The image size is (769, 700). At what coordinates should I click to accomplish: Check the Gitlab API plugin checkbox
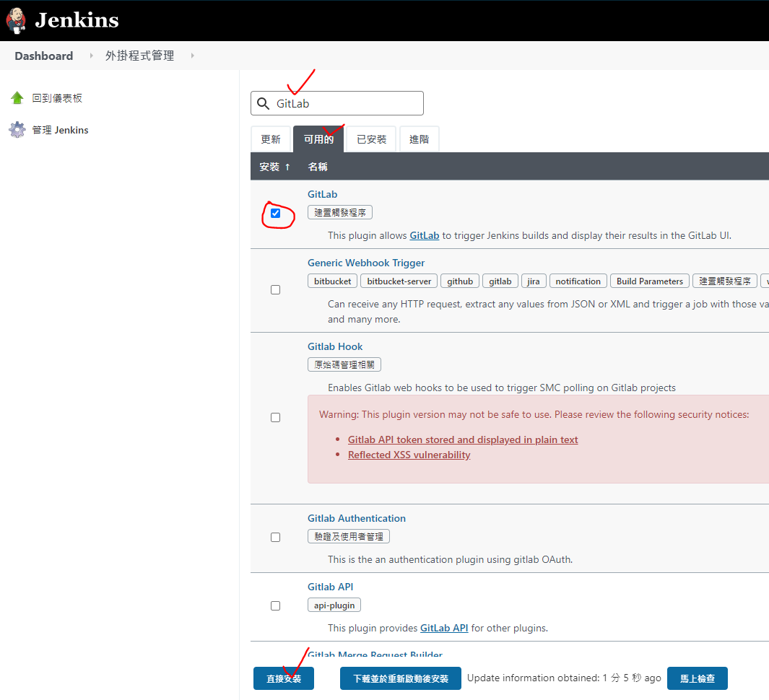(x=276, y=606)
